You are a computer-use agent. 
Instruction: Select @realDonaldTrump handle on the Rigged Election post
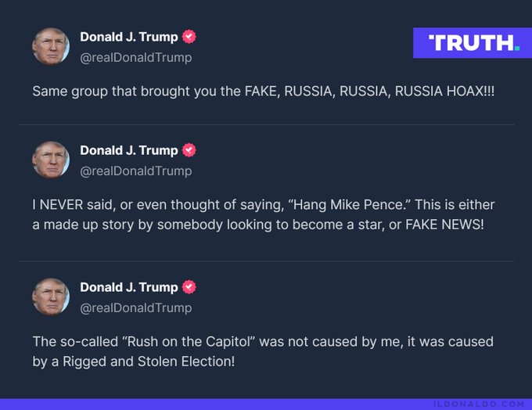pyautogui.click(x=135, y=308)
